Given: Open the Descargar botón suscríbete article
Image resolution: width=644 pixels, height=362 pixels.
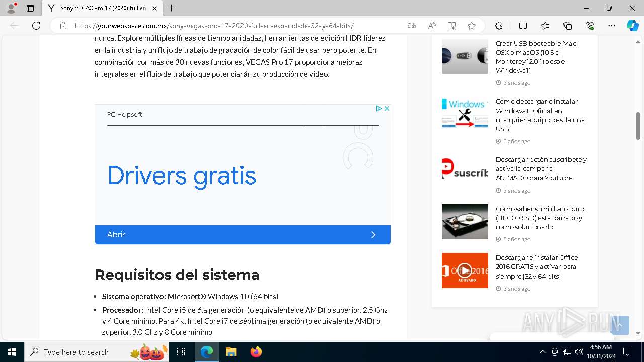Looking at the screenshot, I should [x=541, y=169].
